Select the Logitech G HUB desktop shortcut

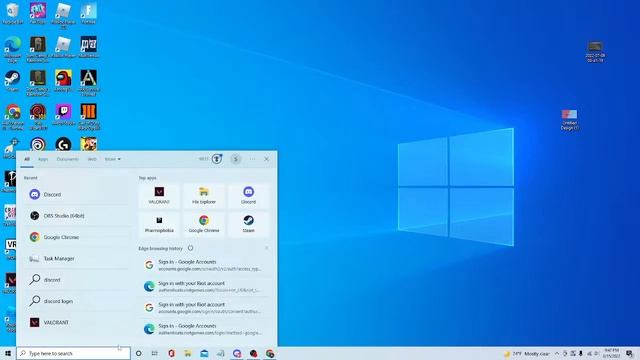tap(63, 144)
